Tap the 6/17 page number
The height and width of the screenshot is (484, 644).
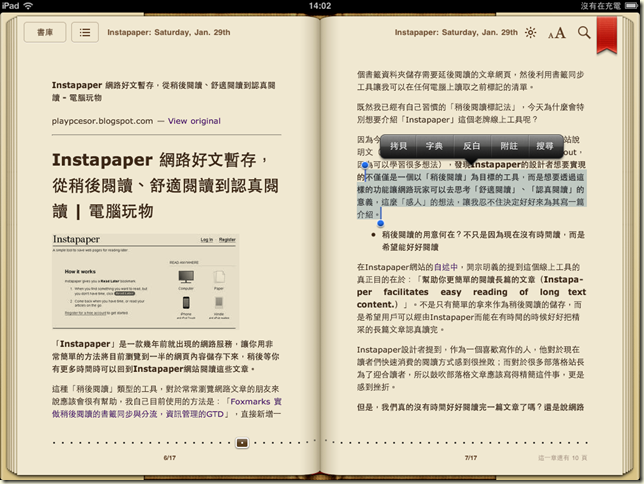[170, 457]
